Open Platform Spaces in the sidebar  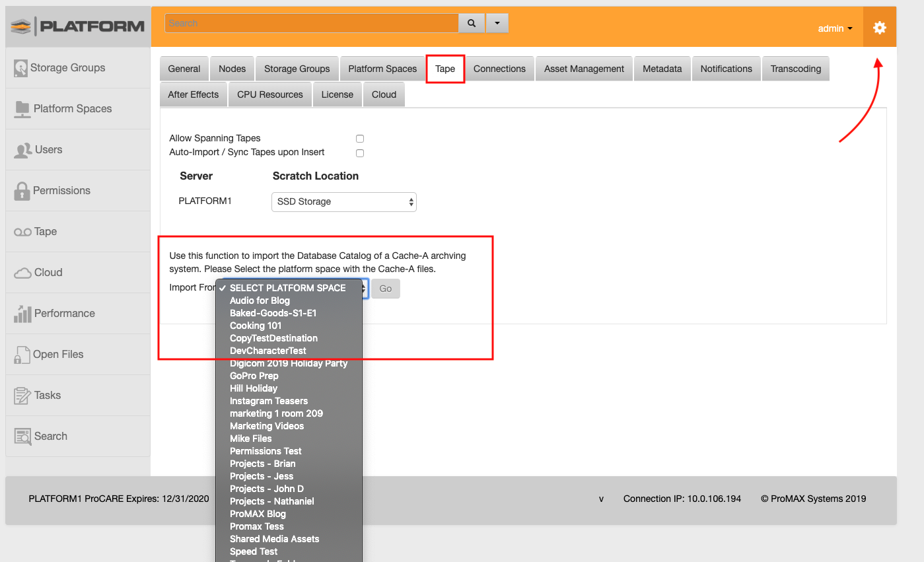tap(78, 108)
